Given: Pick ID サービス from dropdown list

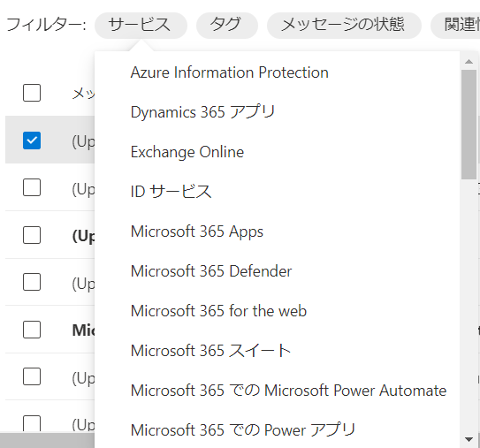Looking at the screenshot, I should click(171, 192).
